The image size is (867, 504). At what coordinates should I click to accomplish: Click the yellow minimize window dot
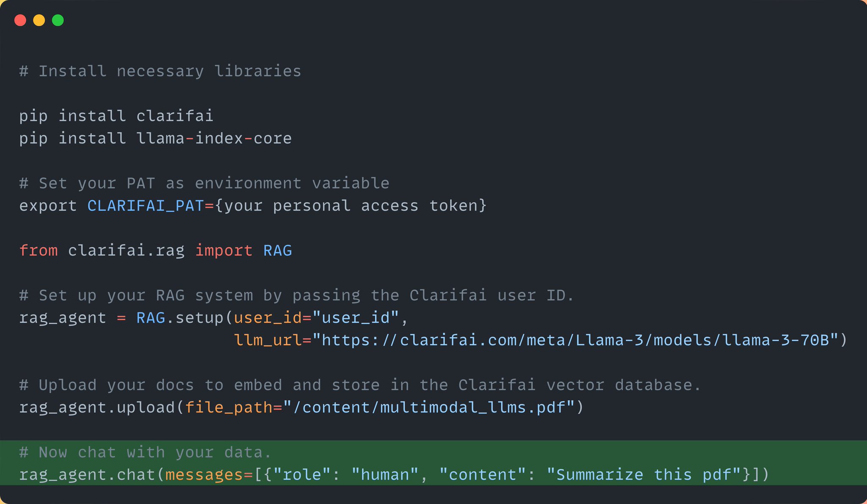point(39,20)
